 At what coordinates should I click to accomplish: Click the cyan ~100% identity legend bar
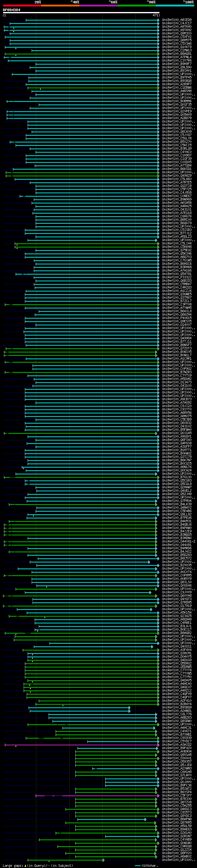175,6
